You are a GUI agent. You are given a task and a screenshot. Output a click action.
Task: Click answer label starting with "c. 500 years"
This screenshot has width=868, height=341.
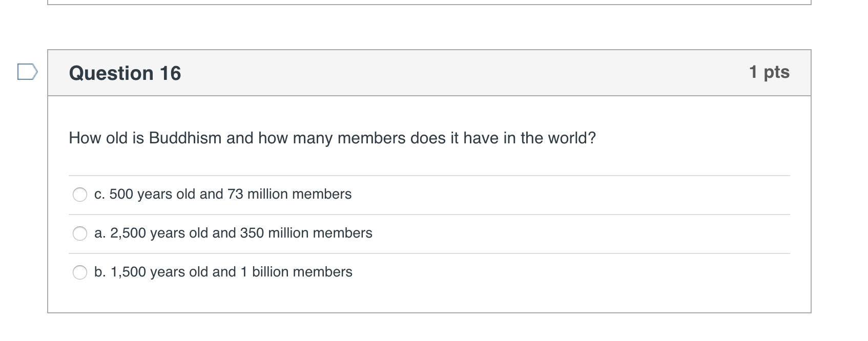pos(223,194)
